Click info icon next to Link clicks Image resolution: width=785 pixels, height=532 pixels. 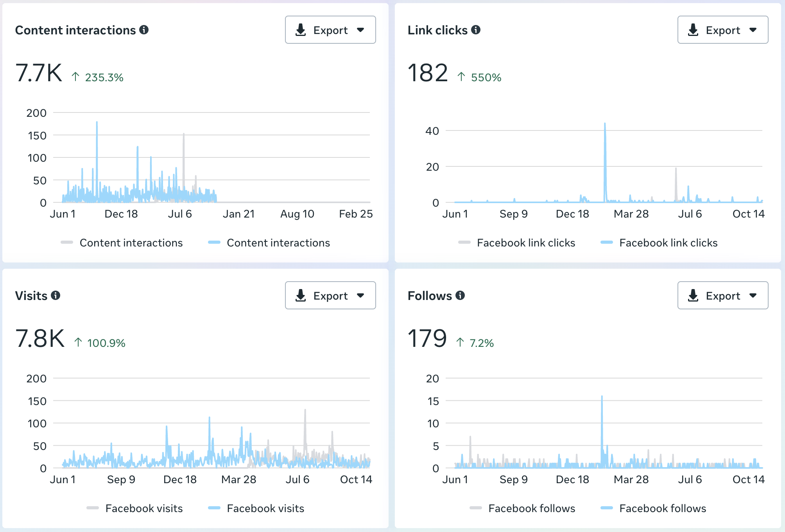[476, 30]
